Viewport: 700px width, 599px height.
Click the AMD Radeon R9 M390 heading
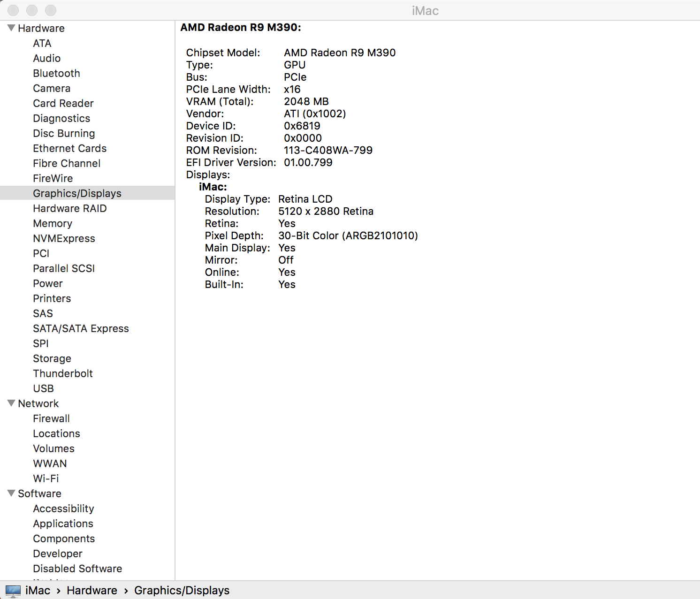pyautogui.click(x=241, y=27)
